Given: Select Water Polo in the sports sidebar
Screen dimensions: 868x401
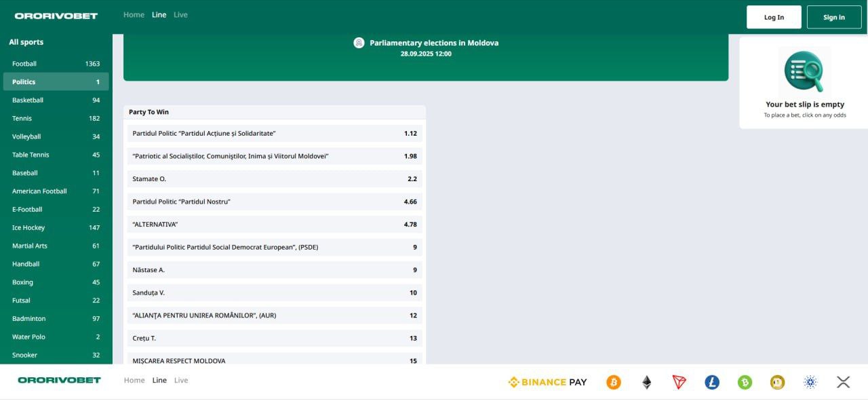Looking at the screenshot, I should coord(56,337).
